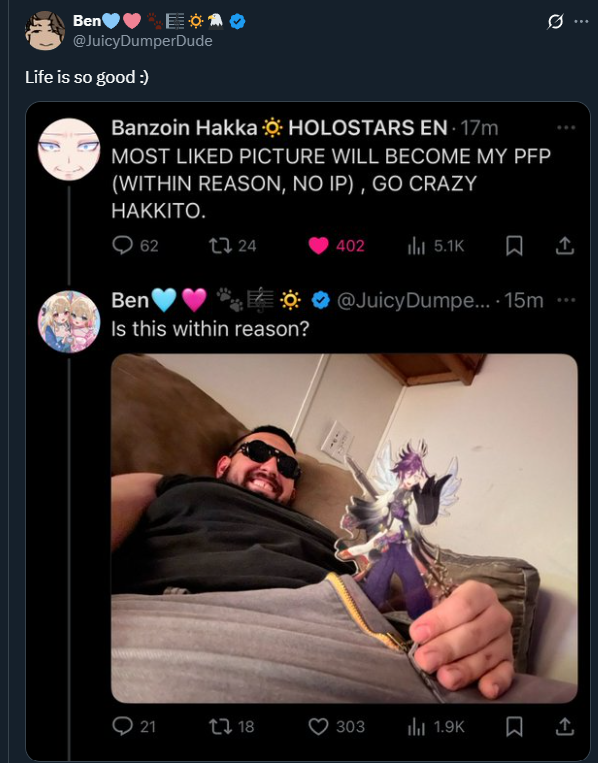Unlike Banzoin Hakka's tweet with 402 likes
Screen dimensions: 598x763
click(337, 246)
